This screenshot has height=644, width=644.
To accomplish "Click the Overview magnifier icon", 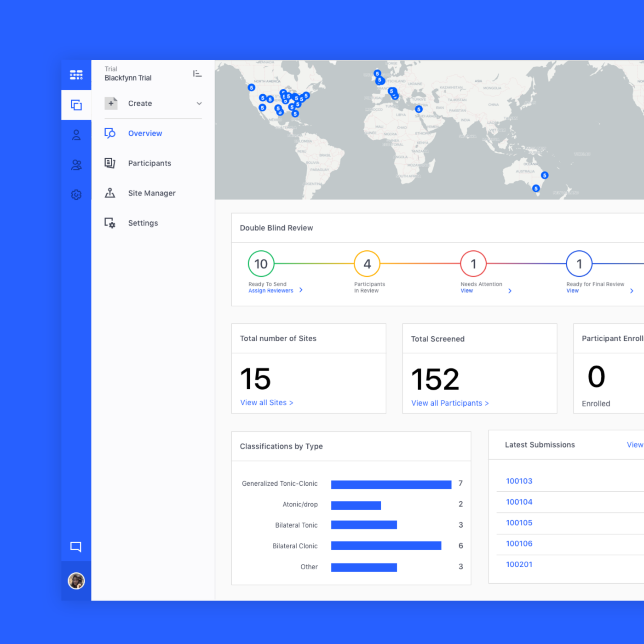I will [110, 133].
